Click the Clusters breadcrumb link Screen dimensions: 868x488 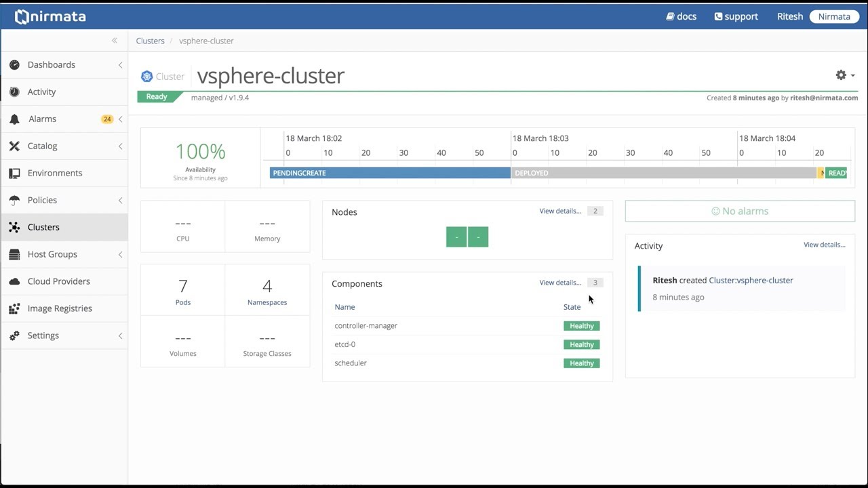click(x=150, y=41)
